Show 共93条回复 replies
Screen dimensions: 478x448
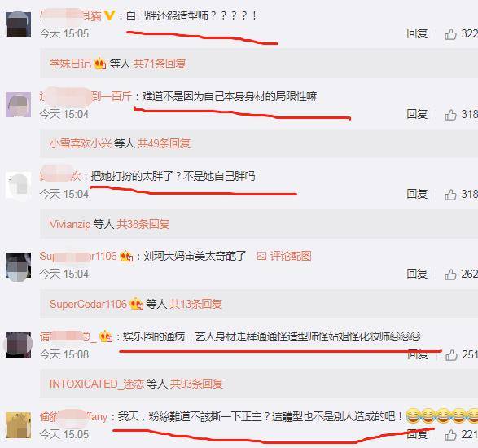click(196, 384)
